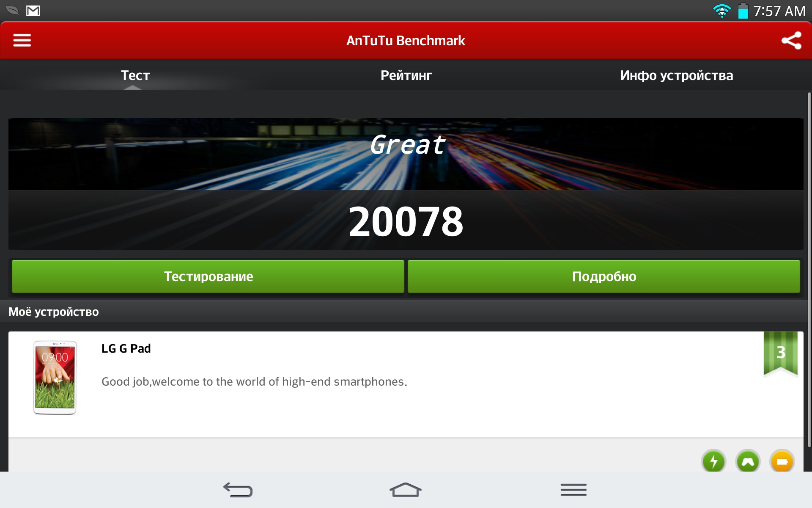Tap the orange battery icon
The height and width of the screenshot is (508, 812).
pos(782,461)
